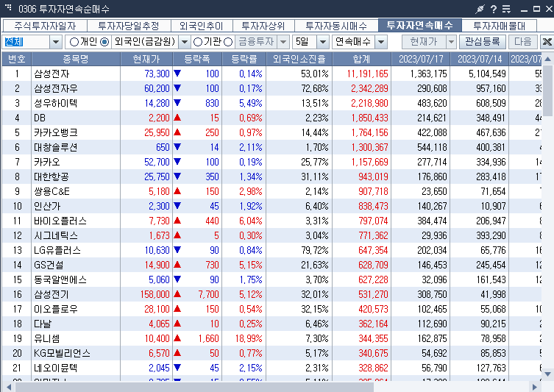Select the 카카오 stock name in row 7
554x392 pixels.
(x=47, y=162)
